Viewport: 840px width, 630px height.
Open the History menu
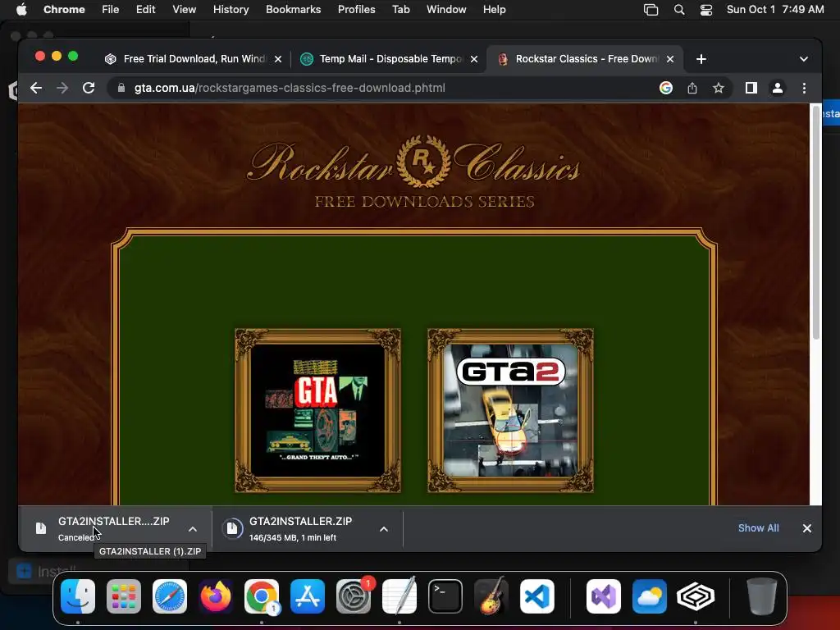pyautogui.click(x=231, y=10)
